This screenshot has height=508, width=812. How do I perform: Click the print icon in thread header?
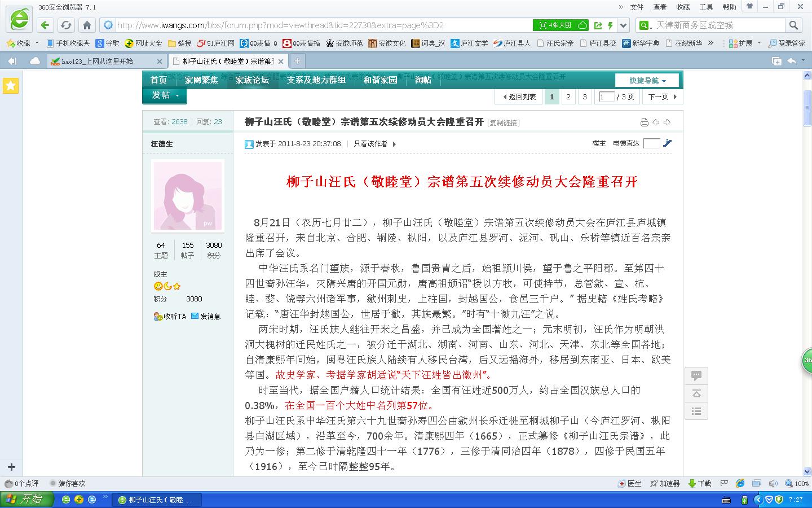coord(644,122)
